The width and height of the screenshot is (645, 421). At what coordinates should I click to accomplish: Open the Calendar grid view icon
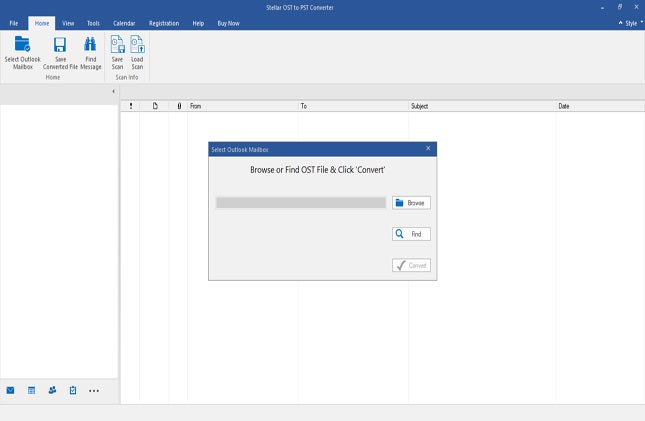[x=31, y=390]
